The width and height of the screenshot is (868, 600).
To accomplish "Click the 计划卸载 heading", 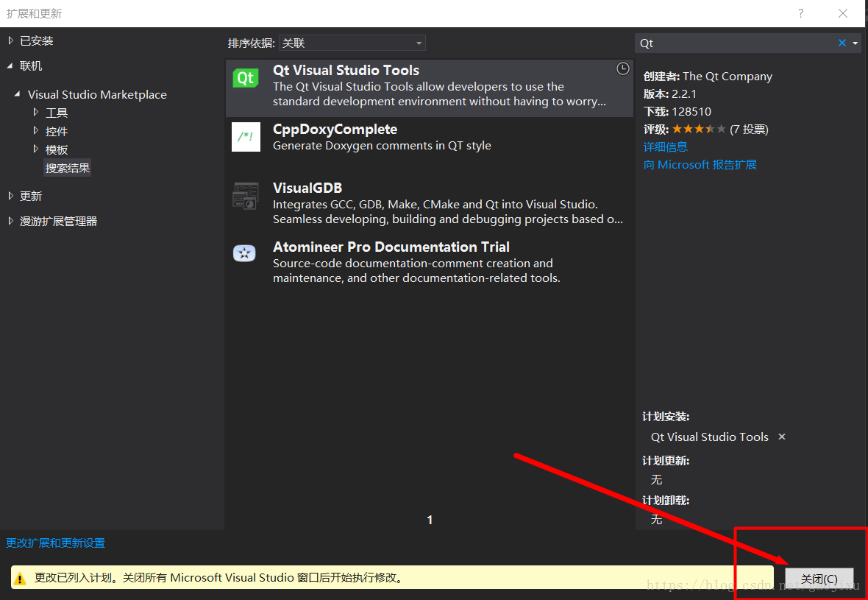I will 666,501.
